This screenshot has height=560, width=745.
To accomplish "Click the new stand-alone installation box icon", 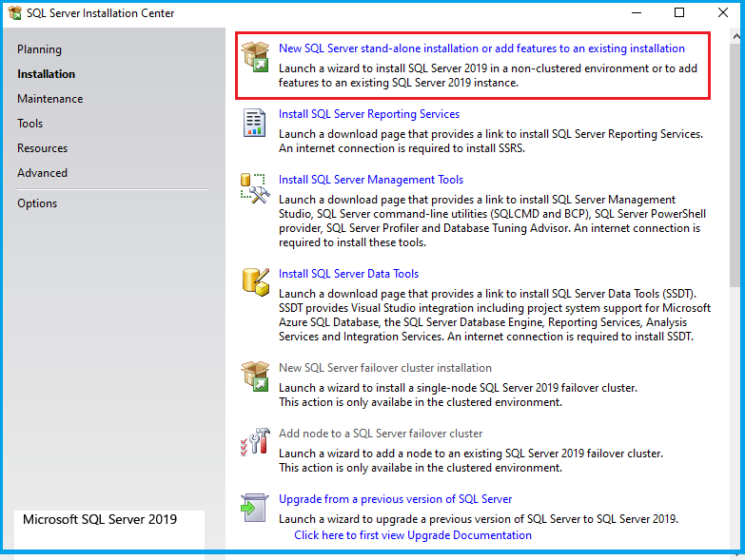I will pos(255,56).
